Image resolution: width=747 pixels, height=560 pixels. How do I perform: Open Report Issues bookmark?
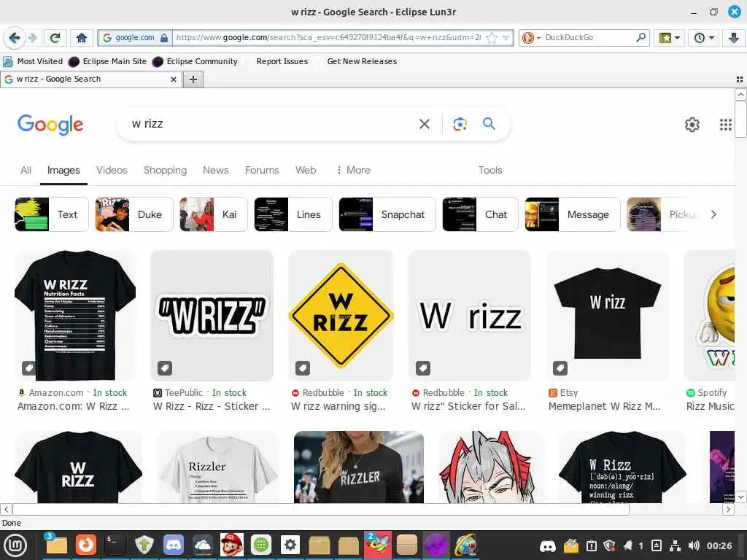282,61
